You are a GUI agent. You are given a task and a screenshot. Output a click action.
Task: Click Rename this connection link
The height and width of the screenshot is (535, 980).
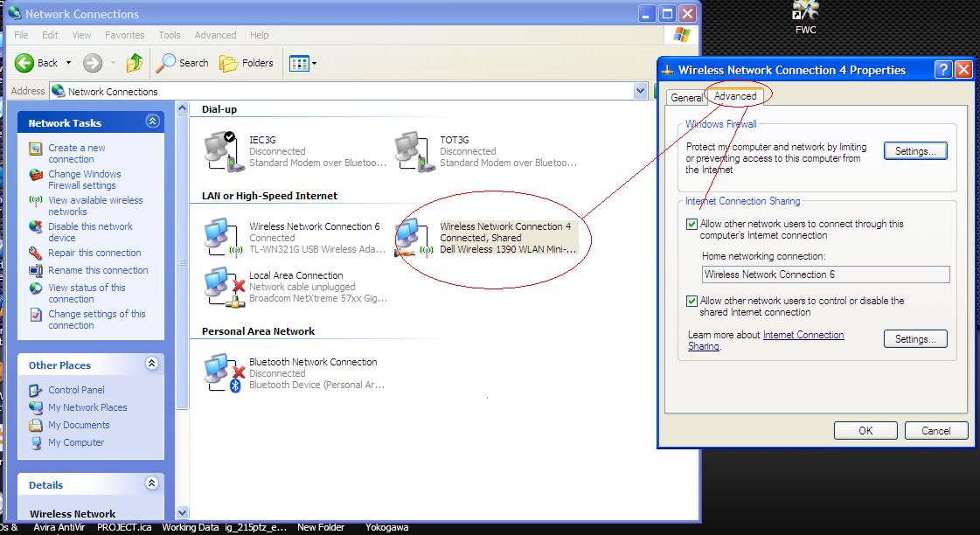click(98, 270)
